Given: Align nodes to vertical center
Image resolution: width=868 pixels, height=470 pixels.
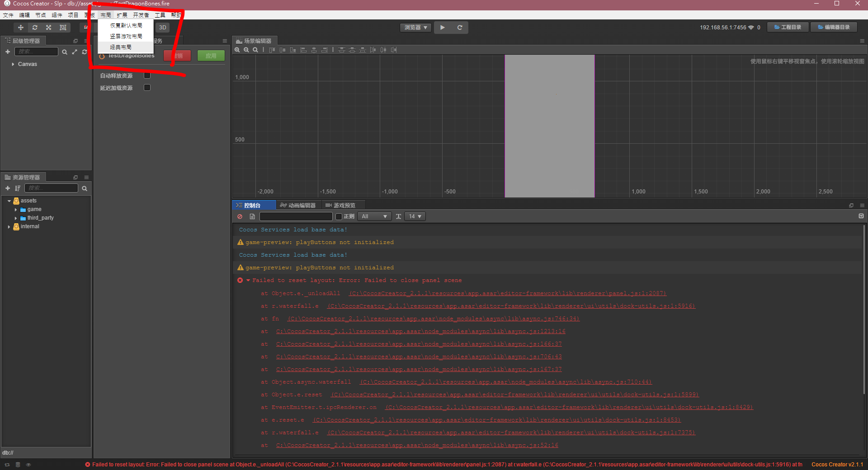Looking at the screenshot, I should click(283, 50).
